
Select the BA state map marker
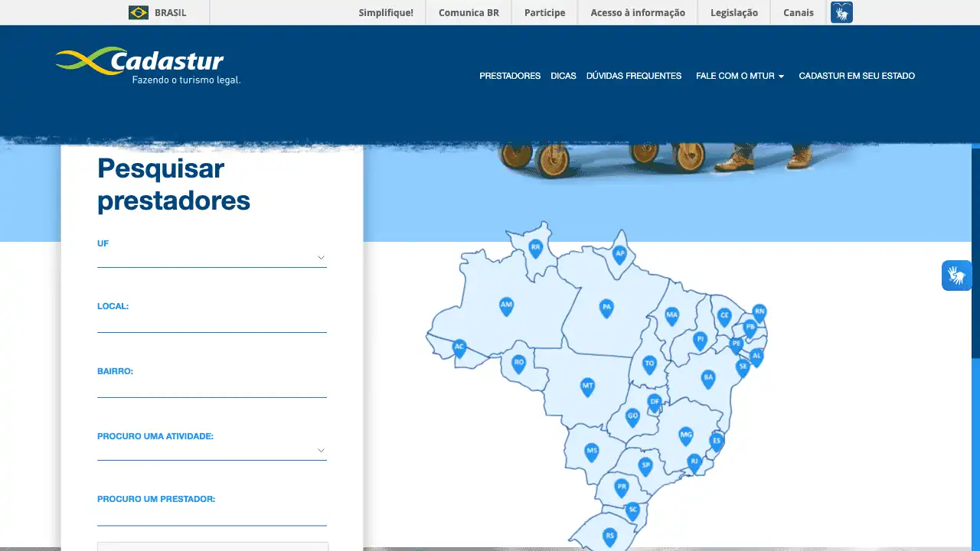708,378
